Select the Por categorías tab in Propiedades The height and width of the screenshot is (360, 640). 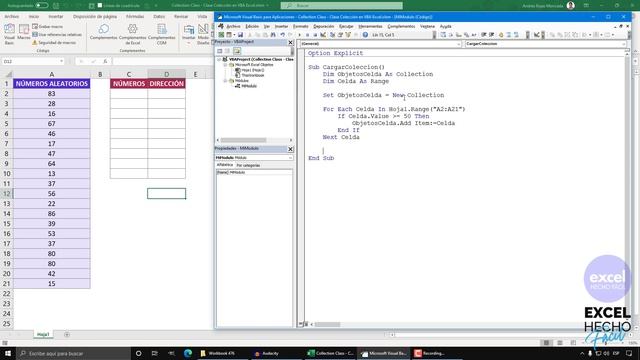point(248,165)
